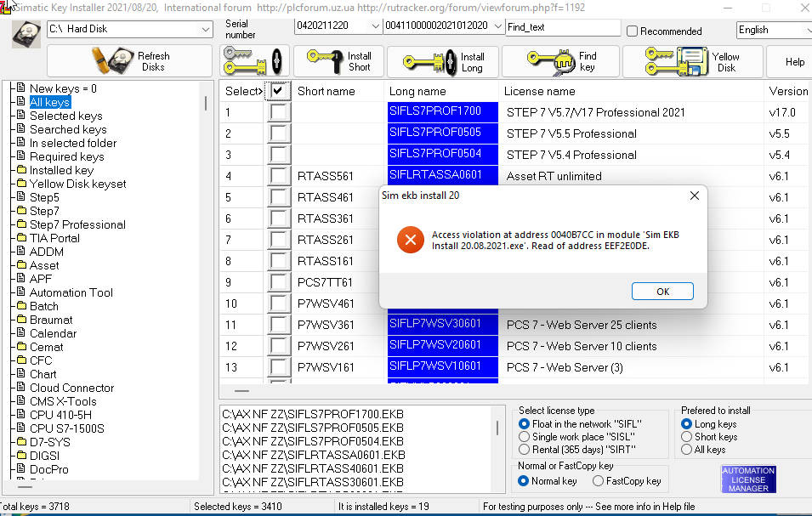Open the Yellow Disk function
812x516 pixels.
pos(692,61)
